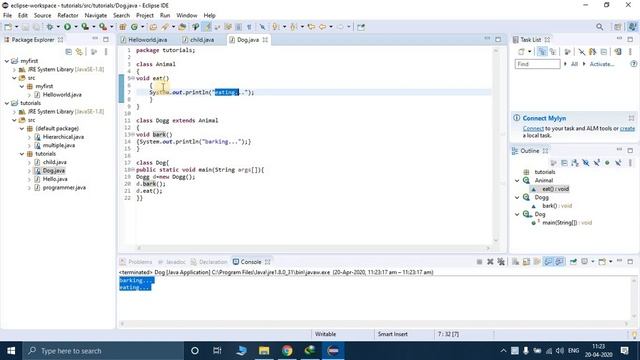Collapse the (default package) node
The width and height of the screenshot is (640, 360).
[22, 129]
